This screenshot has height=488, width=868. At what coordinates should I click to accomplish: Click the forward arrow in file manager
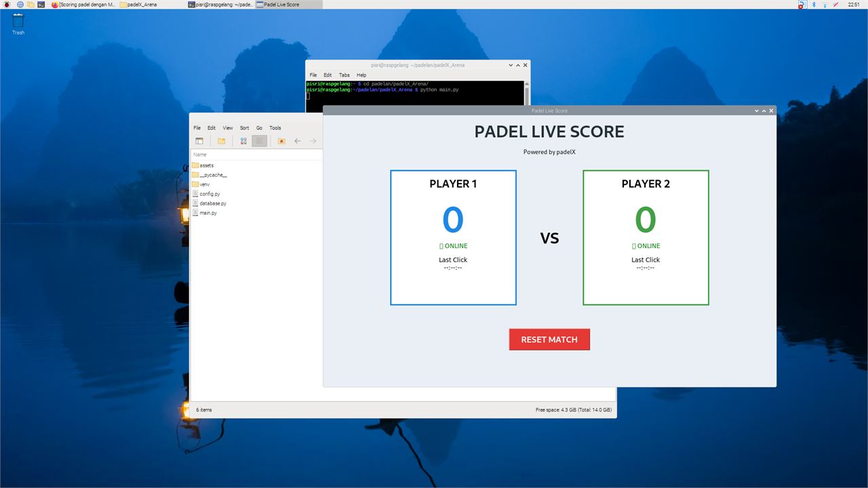pyautogui.click(x=313, y=141)
